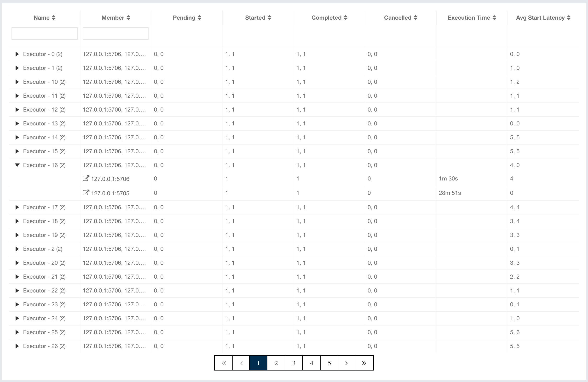The image size is (588, 382).
Task: Sort by Avg Start Latency
Action: pos(569,17)
